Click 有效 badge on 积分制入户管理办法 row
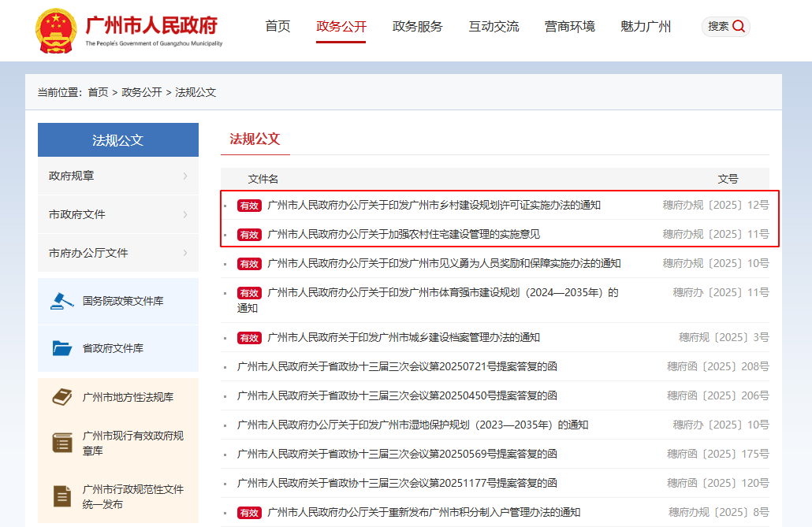Image resolution: width=812 pixels, height=527 pixels. pos(249,513)
